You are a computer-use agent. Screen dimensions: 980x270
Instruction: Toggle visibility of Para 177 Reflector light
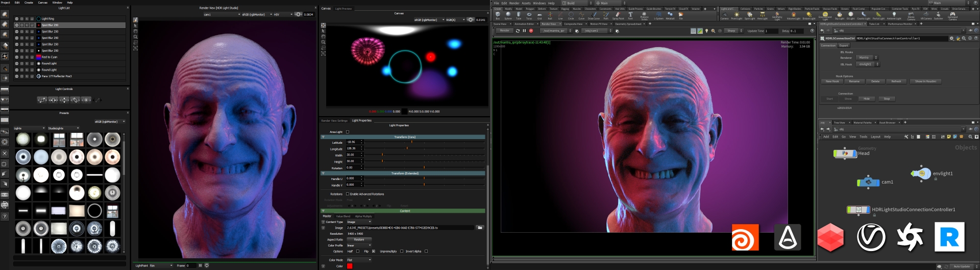pyautogui.click(x=17, y=76)
